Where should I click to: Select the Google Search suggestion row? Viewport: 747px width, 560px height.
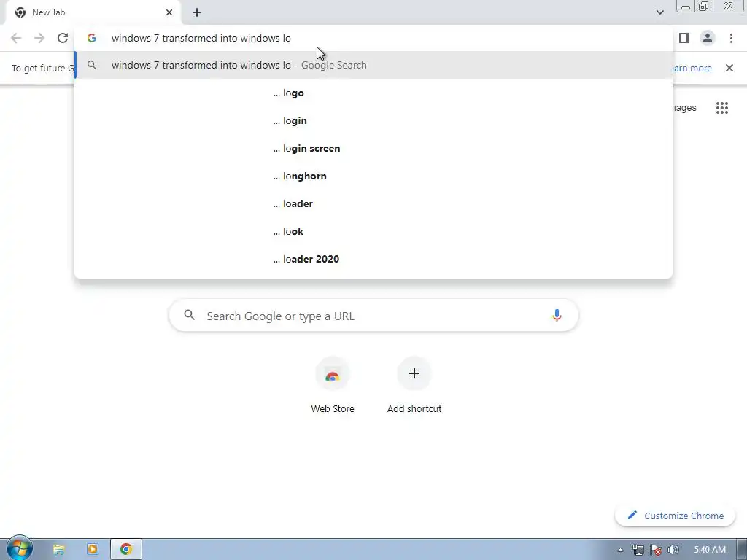coord(373,65)
